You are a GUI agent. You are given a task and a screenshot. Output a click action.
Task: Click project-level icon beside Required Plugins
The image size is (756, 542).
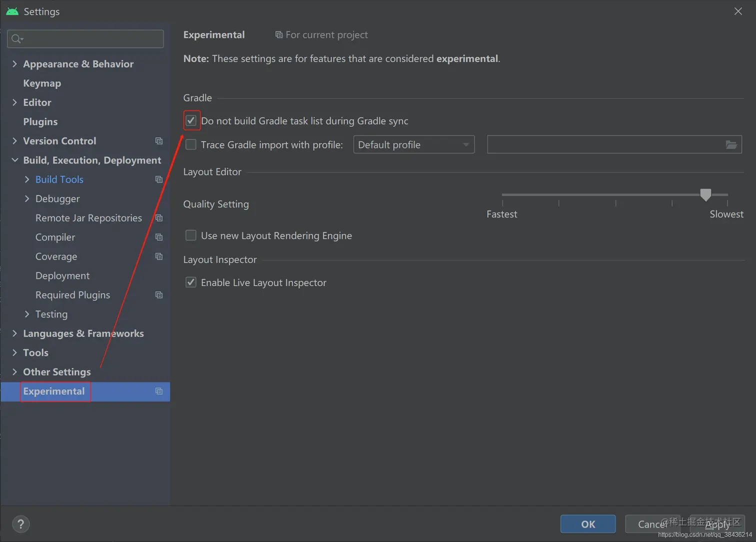159,295
